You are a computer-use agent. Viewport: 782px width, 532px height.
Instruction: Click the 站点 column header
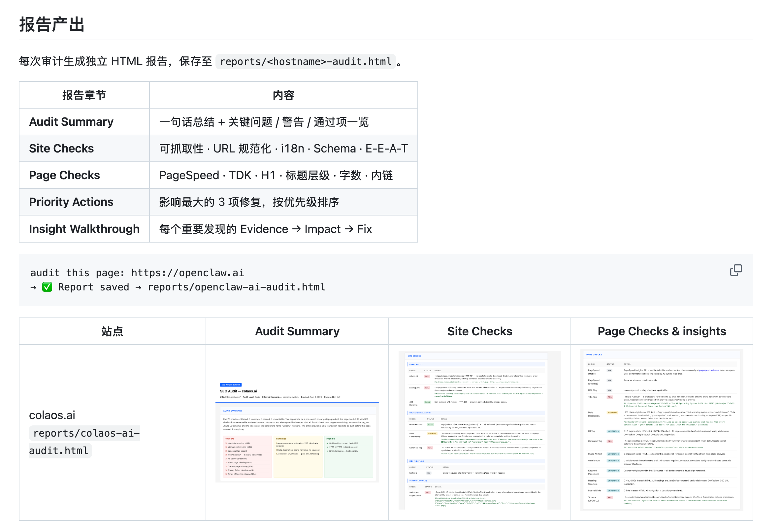point(112,331)
